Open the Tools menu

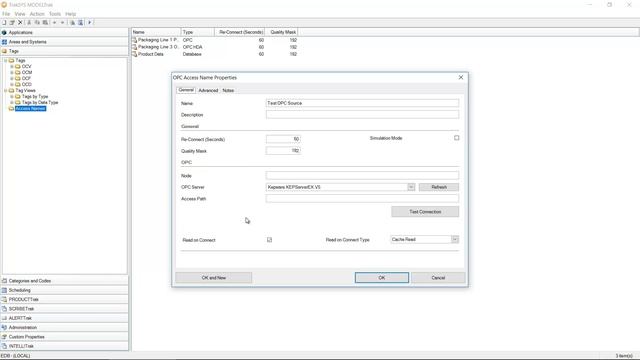point(55,14)
